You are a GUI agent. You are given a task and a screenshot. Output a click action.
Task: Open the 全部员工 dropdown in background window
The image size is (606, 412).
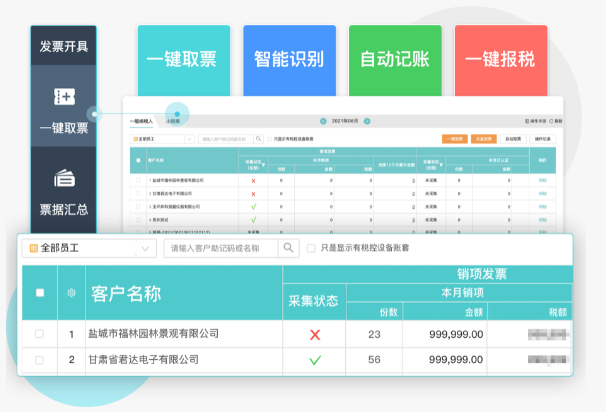pyautogui.click(x=162, y=139)
